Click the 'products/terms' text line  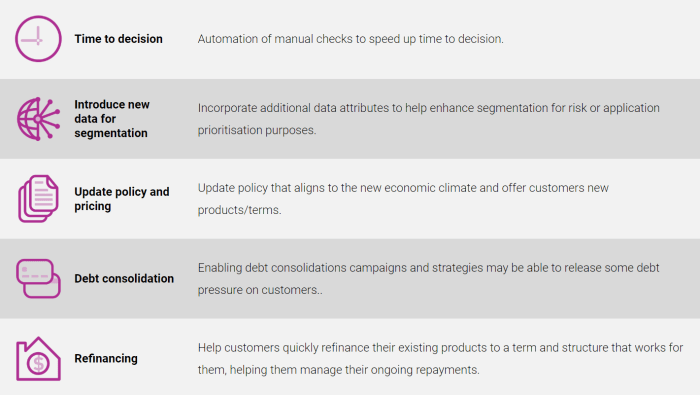coord(239,210)
